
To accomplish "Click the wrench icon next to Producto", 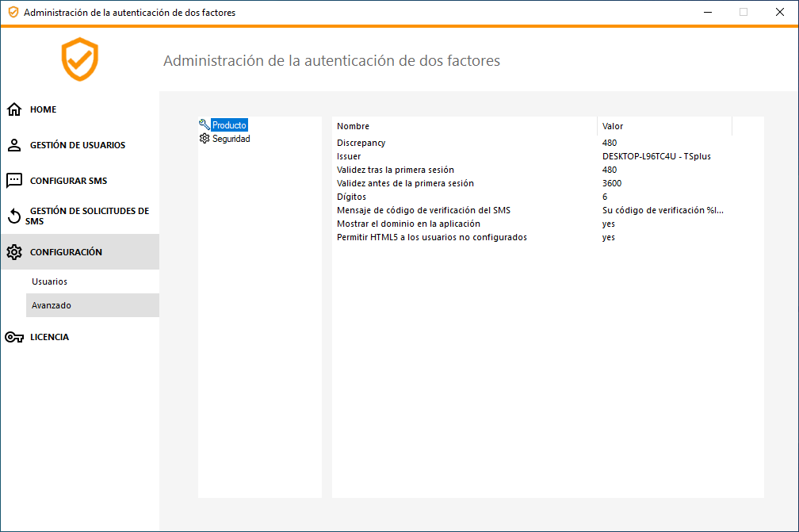I will pyautogui.click(x=205, y=124).
